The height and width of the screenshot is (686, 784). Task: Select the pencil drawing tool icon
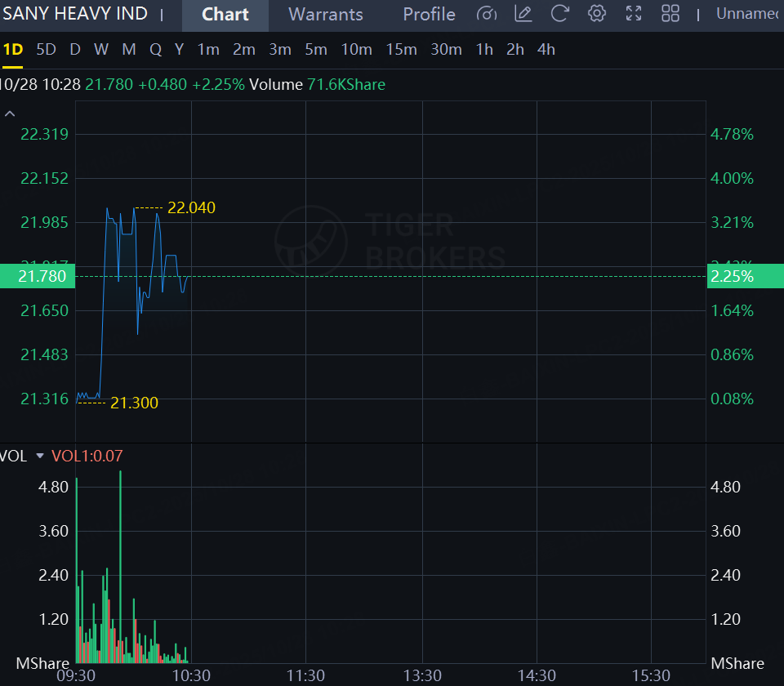tap(523, 14)
